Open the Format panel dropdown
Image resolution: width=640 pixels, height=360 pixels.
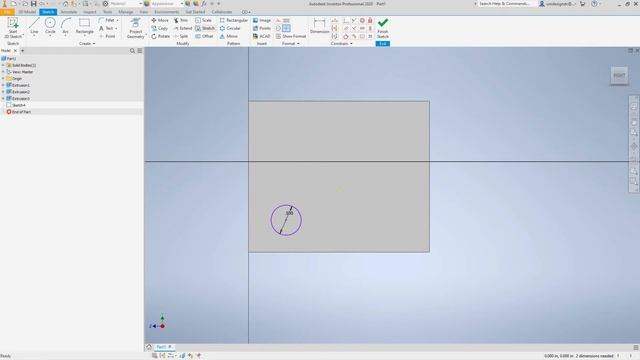coord(291,43)
